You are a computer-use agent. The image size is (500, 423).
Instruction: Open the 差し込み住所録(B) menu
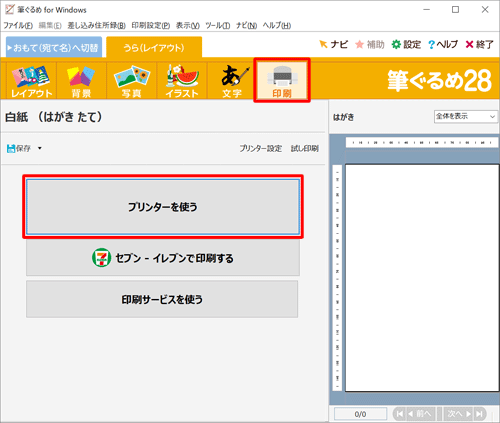[97, 26]
